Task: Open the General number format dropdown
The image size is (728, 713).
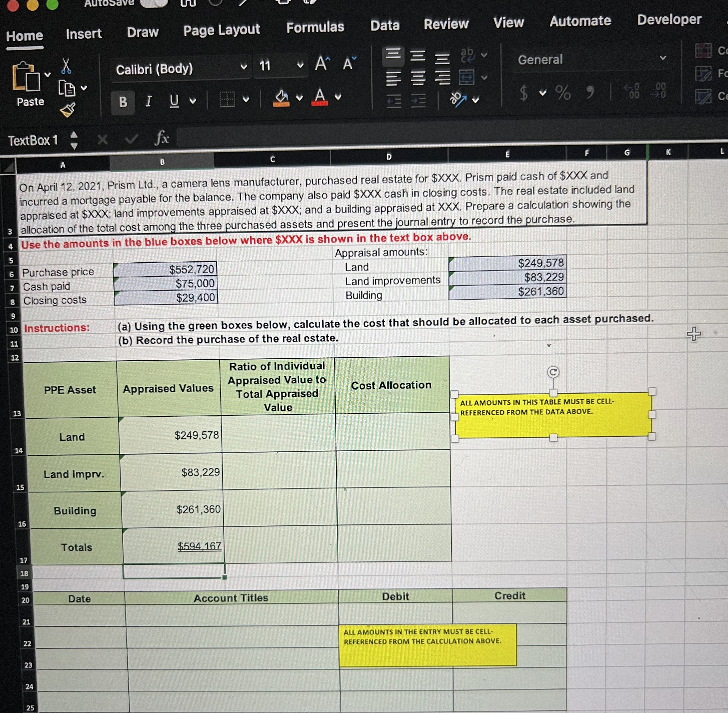Action: pyautogui.click(x=663, y=58)
